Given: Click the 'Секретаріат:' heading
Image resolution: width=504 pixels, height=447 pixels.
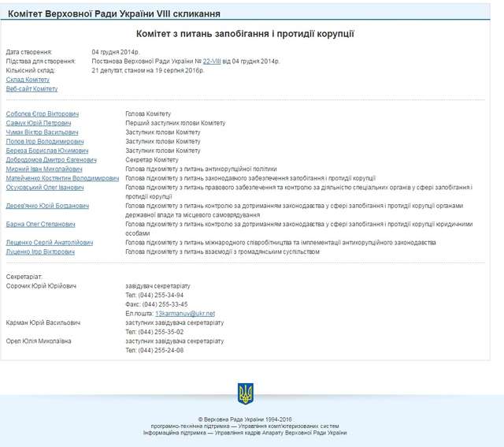Looking at the screenshot, I should click(x=24, y=277).
